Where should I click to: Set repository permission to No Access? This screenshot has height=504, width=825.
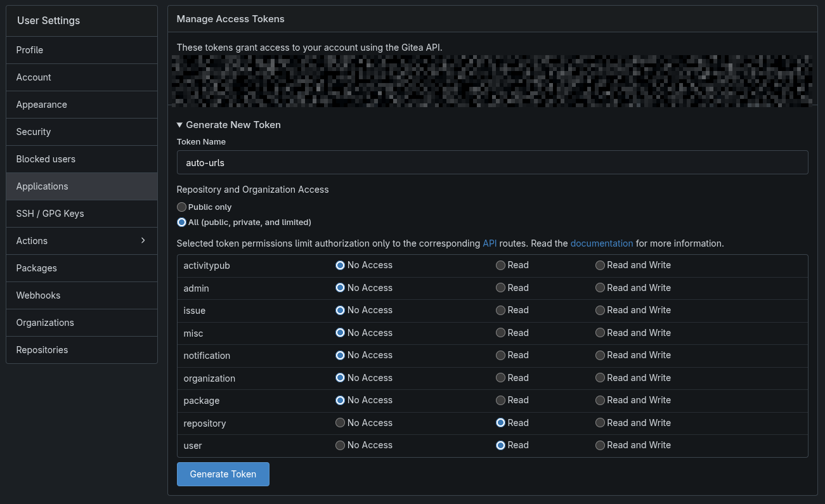pos(341,423)
